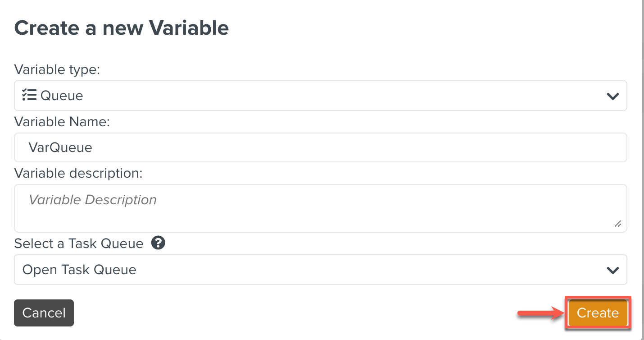The width and height of the screenshot is (644, 340).
Task: Click the Create a new Variable heading
Action: click(122, 28)
